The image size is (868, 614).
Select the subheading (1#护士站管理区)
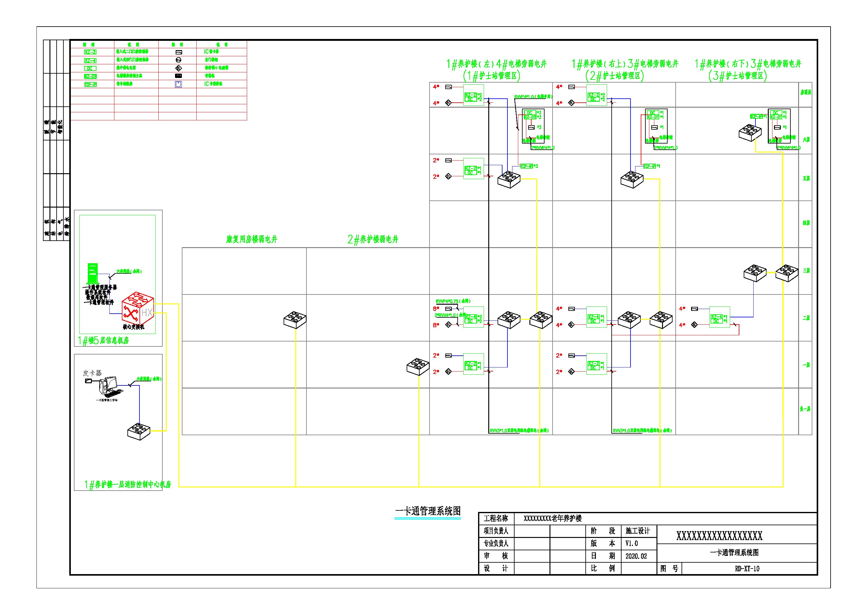click(x=491, y=76)
